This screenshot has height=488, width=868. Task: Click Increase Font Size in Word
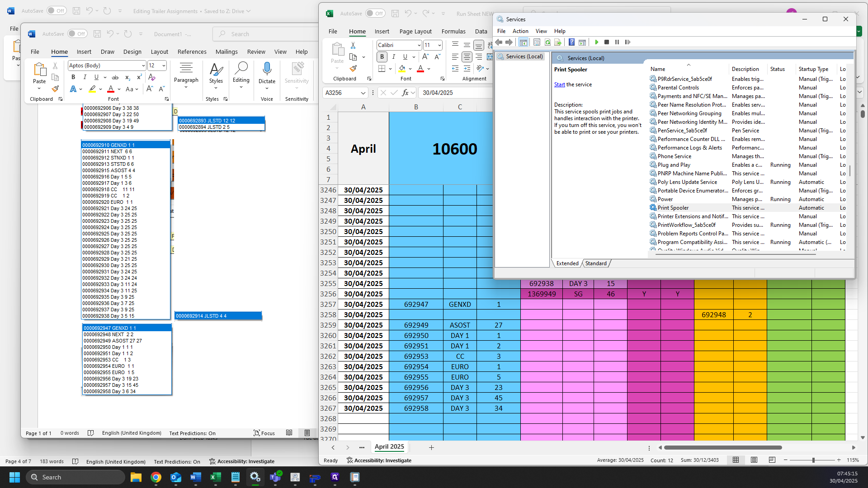coord(150,89)
